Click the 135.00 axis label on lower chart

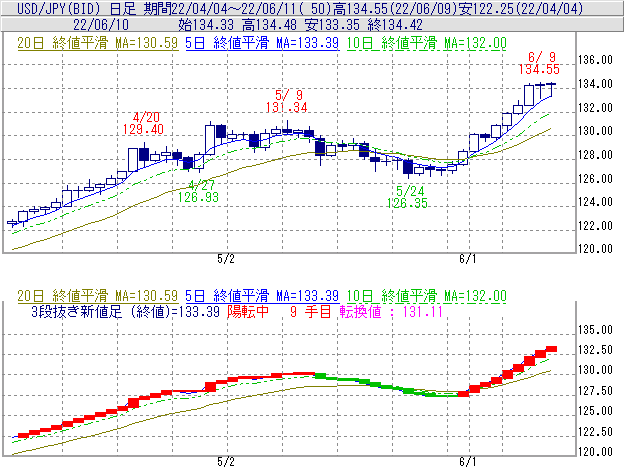tap(595, 330)
